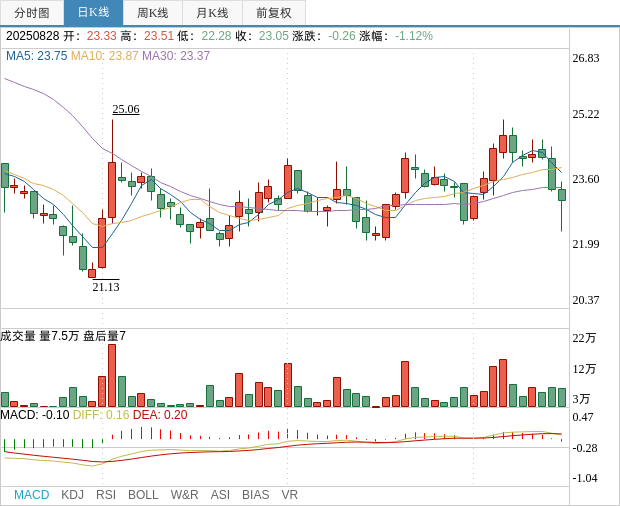Click the 22万 volume axis label

click(x=584, y=338)
